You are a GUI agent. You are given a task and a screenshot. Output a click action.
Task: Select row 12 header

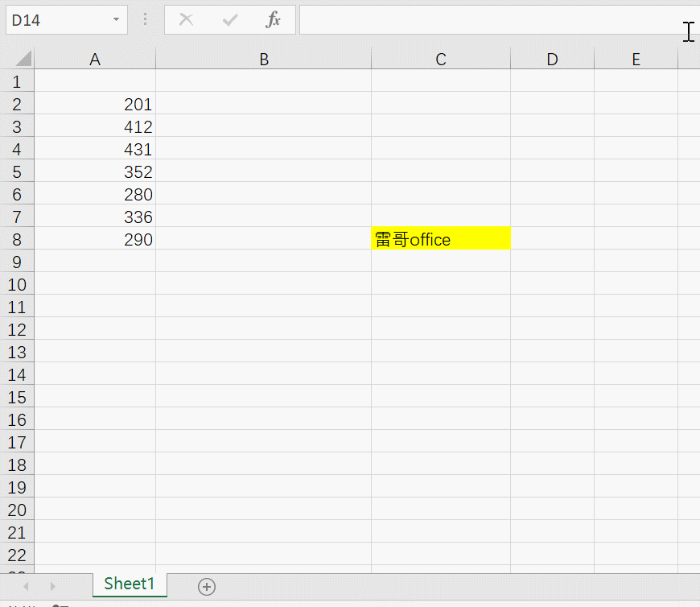(17, 328)
